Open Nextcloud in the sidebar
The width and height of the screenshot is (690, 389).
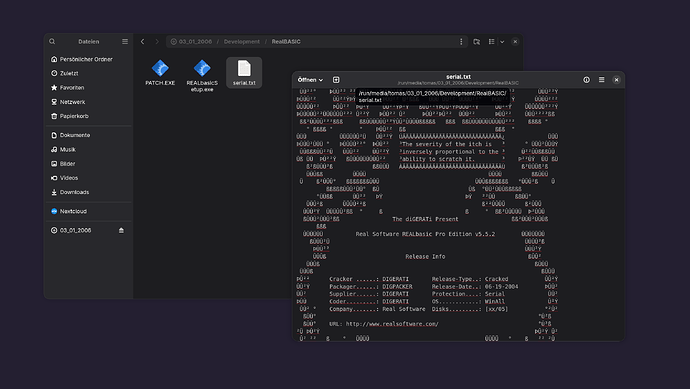point(88,211)
